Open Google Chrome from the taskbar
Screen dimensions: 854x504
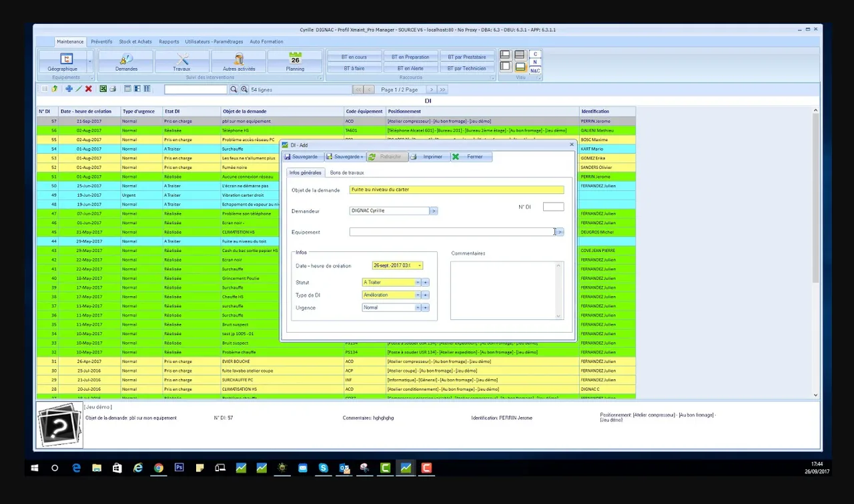pyautogui.click(x=158, y=468)
